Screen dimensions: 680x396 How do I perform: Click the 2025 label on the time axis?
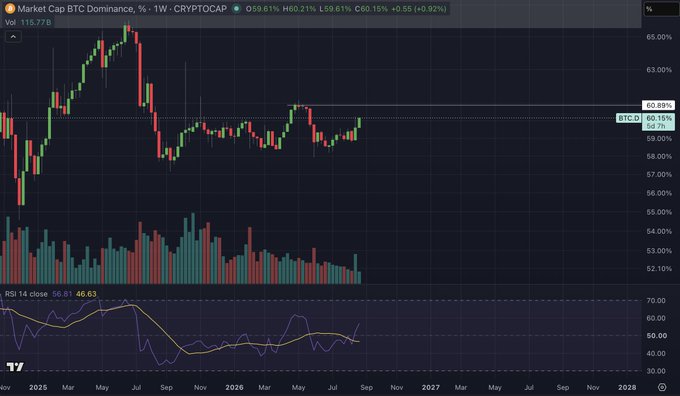pos(38,387)
